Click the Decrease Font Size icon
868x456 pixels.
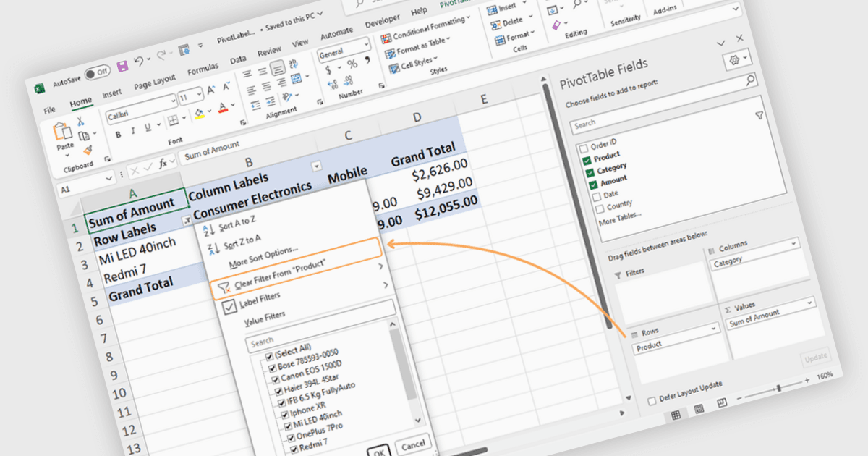pyautogui.click(x=226, y=87)
